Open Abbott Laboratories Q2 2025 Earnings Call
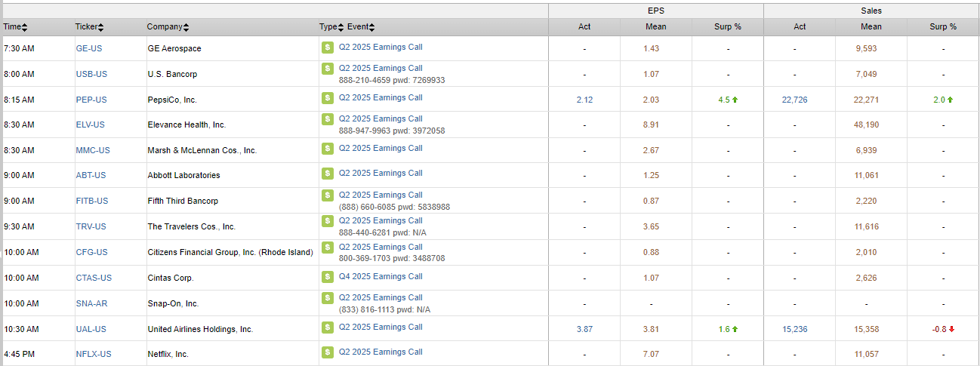The height and width of the screenshot is (366, 980). point(381,174)
